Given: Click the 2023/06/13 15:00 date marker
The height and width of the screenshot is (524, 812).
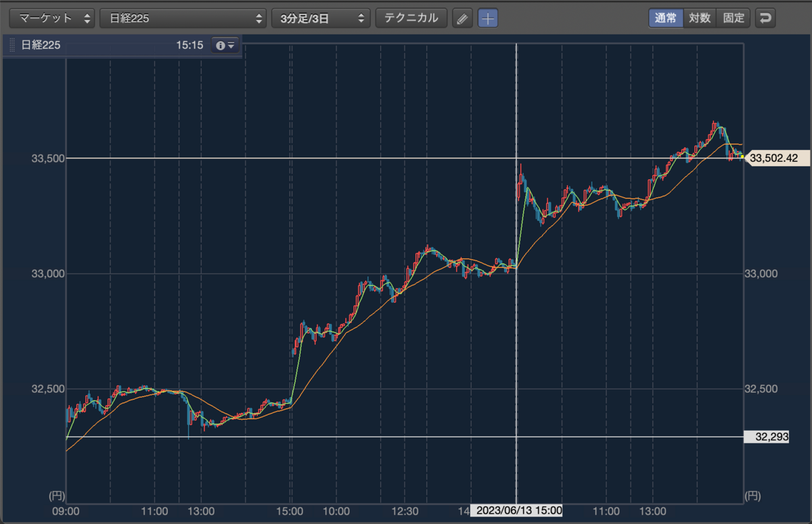Looking at the screenshot, I should click(518, 510).
